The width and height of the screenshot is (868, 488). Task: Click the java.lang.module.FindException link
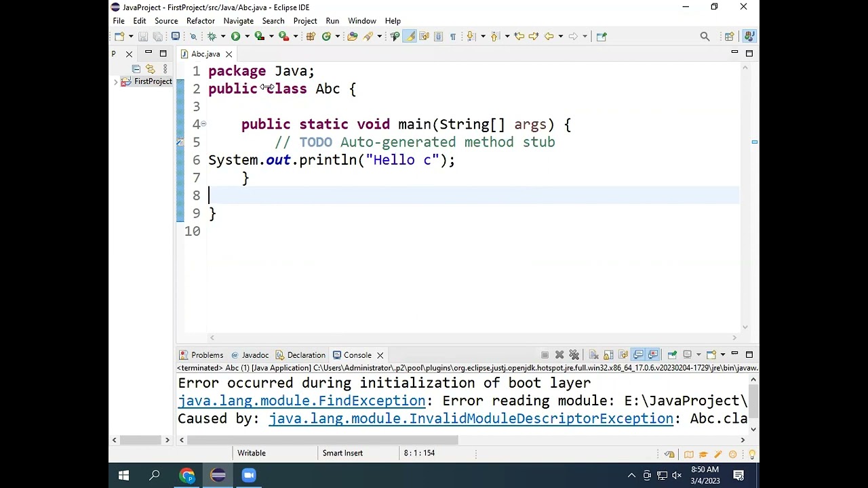coord(302,401)
